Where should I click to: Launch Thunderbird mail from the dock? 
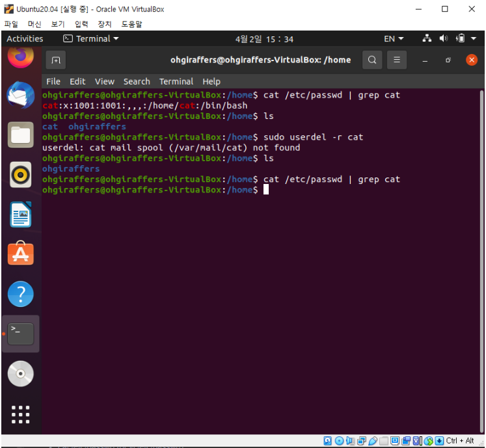20,95
